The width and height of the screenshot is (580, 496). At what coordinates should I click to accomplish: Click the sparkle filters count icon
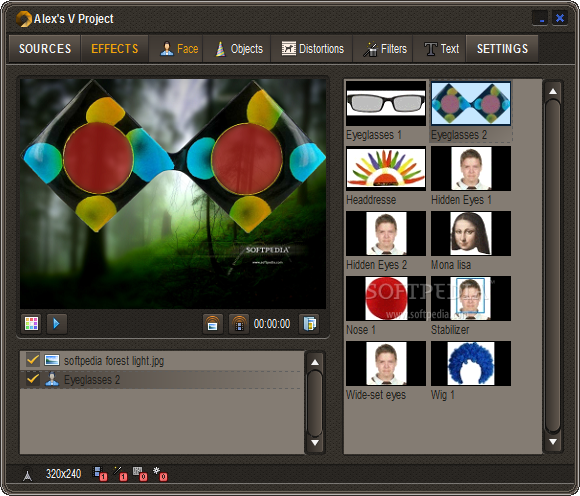(x=160, y=474)
